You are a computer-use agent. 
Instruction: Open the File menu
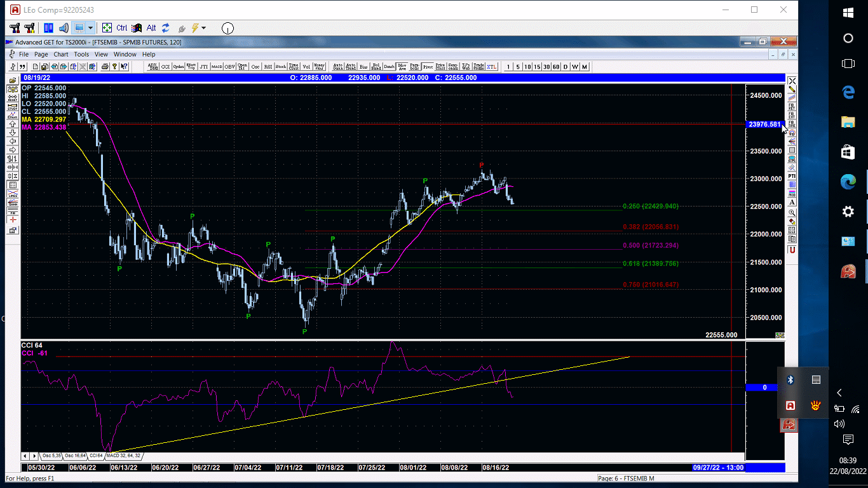point(24,55)
